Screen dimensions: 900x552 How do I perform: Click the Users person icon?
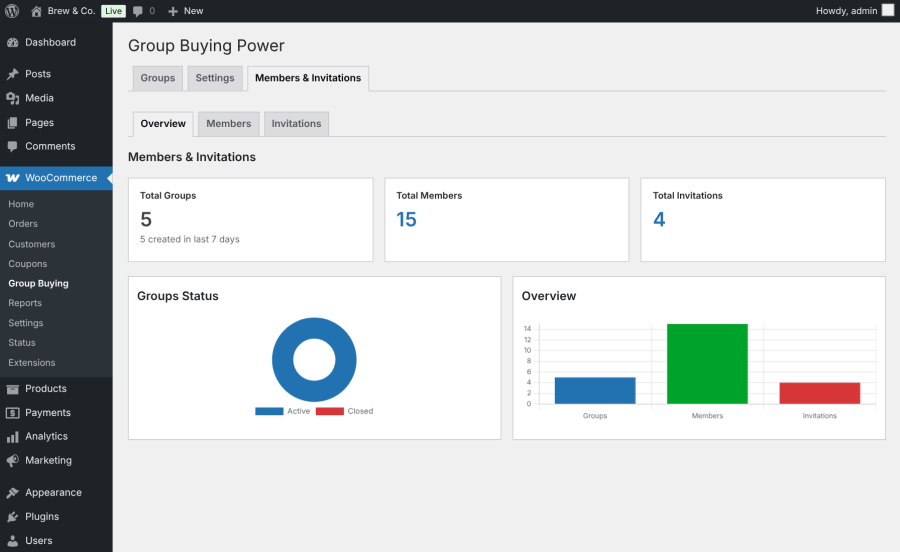pyautogui.click(x=13, y=541)
